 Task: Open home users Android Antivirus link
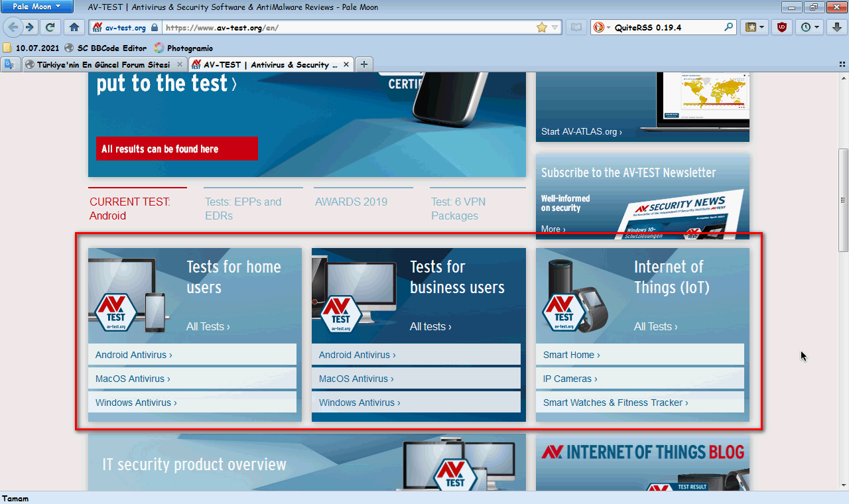point(192,355)
